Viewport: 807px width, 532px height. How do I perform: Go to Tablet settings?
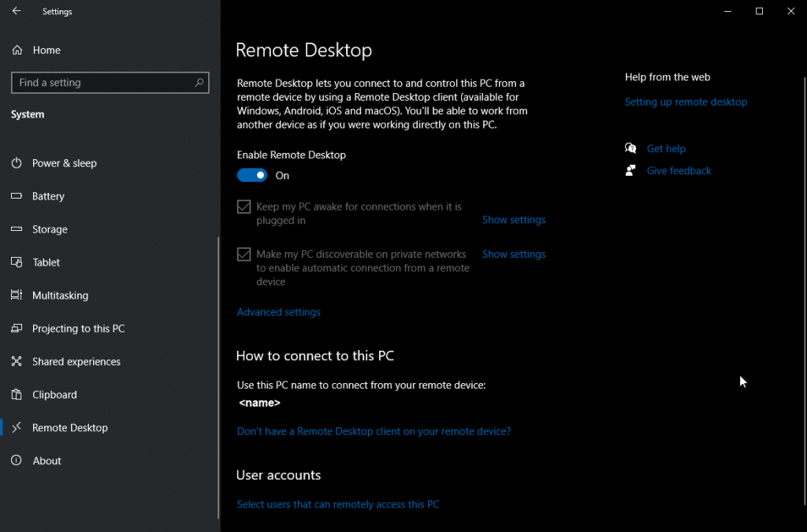click(x=46, y=262)
